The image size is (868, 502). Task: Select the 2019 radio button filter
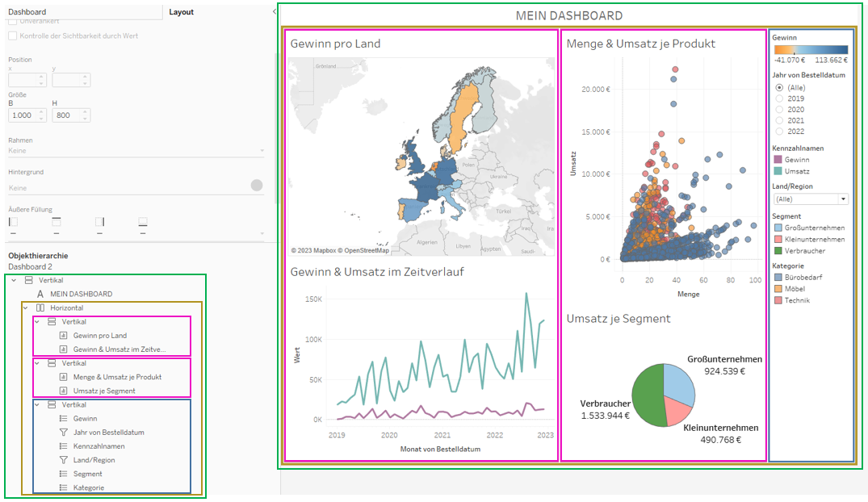pyautogui.click(x=779, y=98)
